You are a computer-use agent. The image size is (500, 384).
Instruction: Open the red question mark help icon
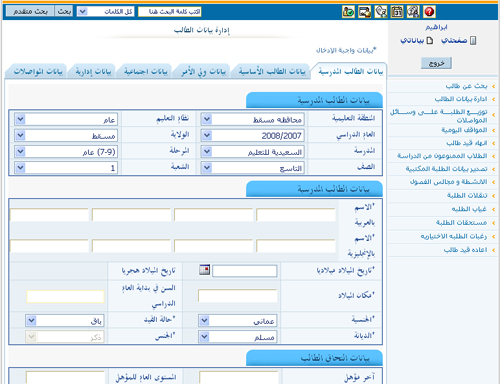coord(429,12)
